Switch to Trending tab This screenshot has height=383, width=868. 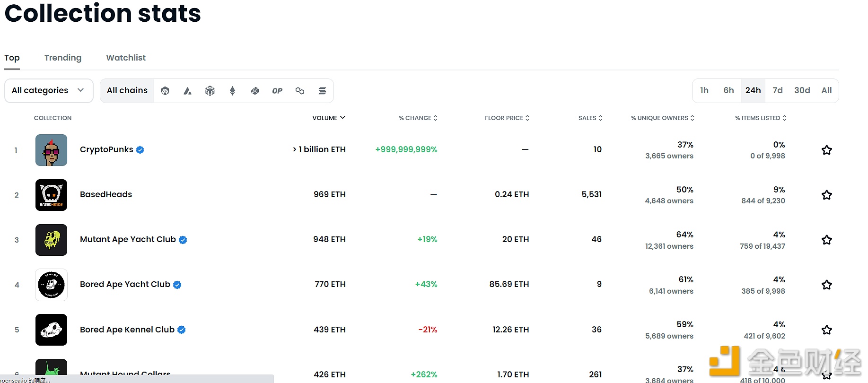pos(63,58)
